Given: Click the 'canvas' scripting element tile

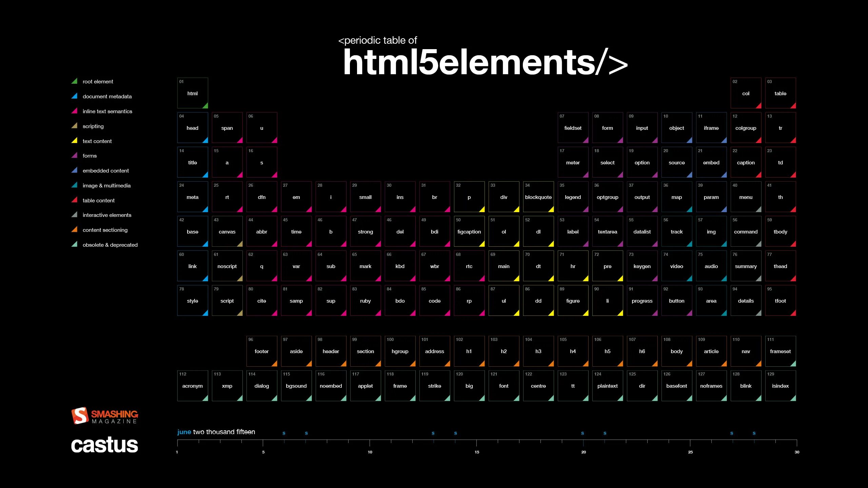Looking at the screenshot, I should click(227, 231).
